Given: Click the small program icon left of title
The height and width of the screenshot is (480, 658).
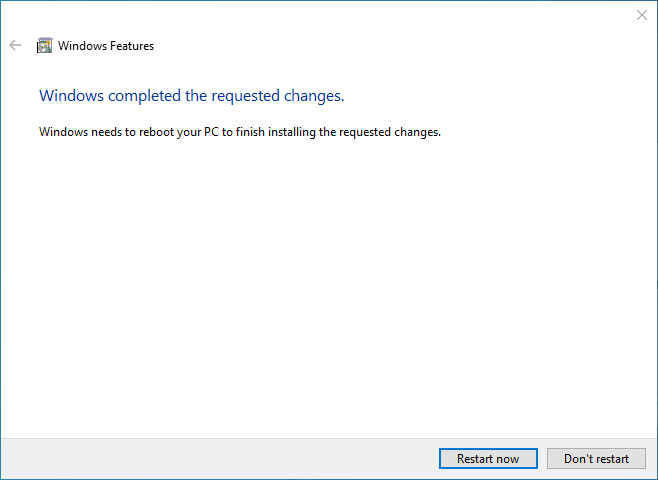Looking at the screenshot, I should [44, 45].
